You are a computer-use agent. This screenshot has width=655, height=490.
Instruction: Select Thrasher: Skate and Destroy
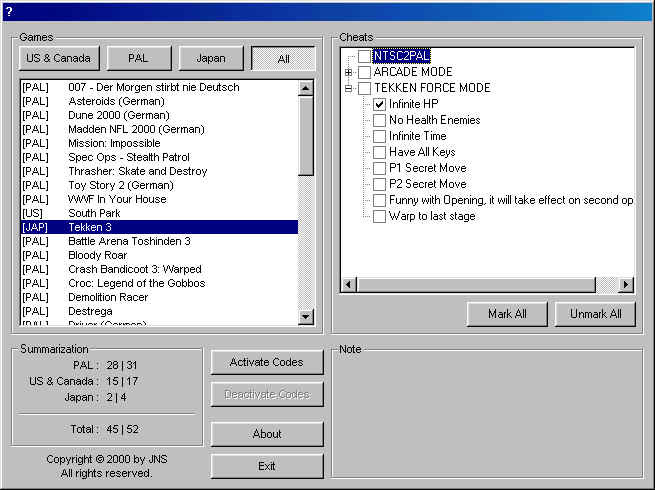point(159,171)
